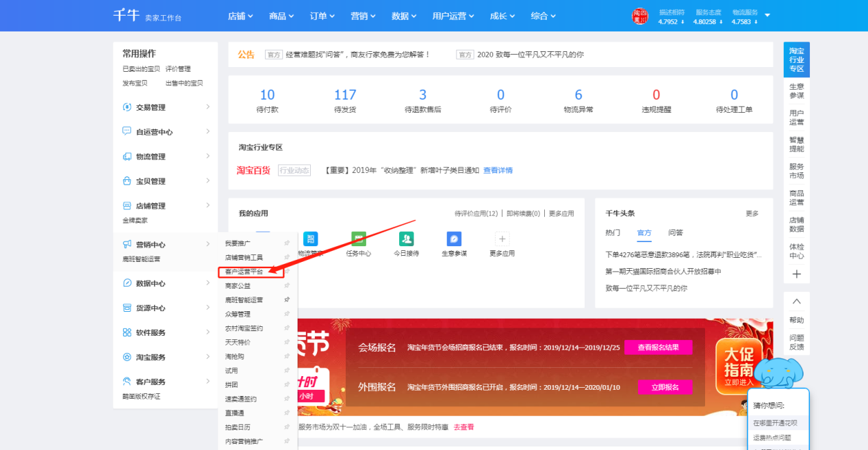
Task: Click 问题反馈 in the right sidebar
Action: (x=797, y=342)
